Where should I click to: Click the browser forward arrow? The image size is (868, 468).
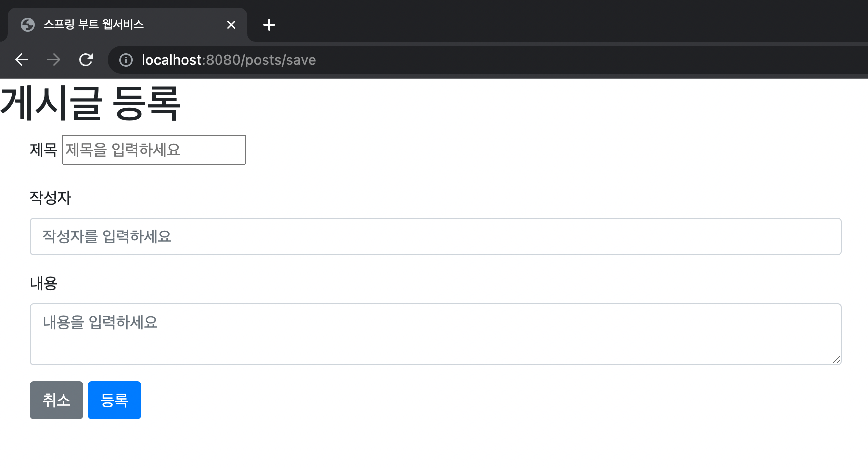pos(54,60)
